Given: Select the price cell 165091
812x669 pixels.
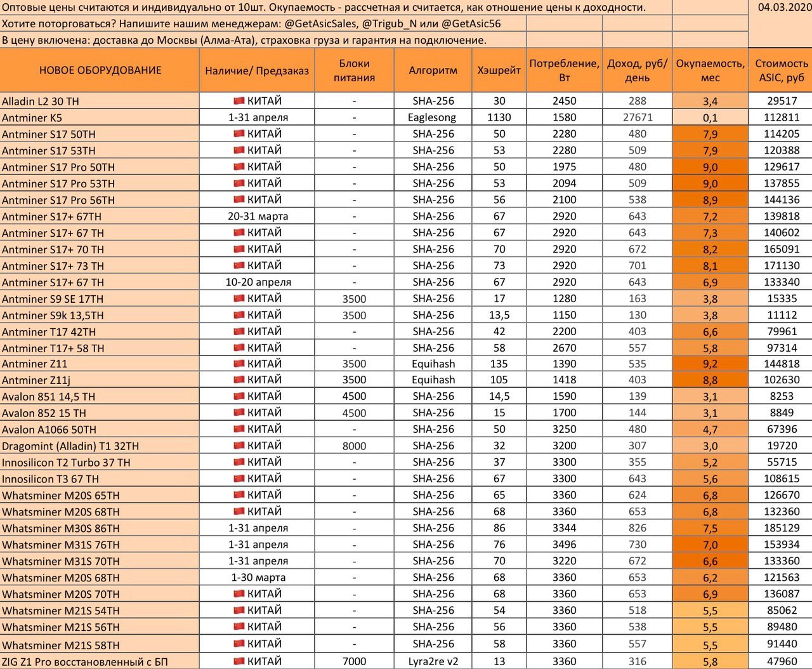Looking at the screenshot, I should click(x=781, y=249).
